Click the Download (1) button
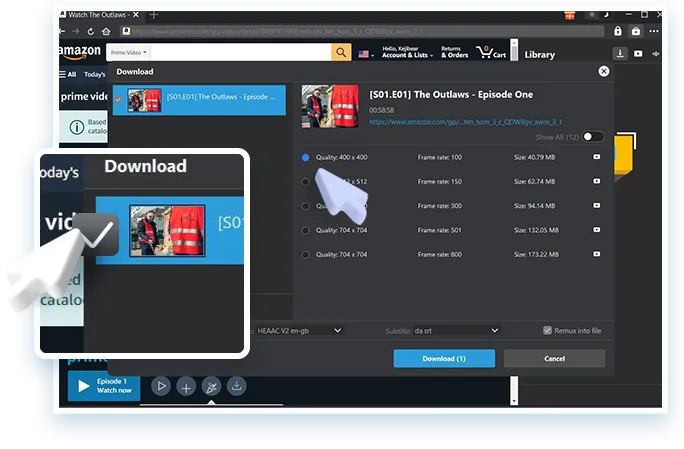 pyautogui.click(x=444, y=358)
